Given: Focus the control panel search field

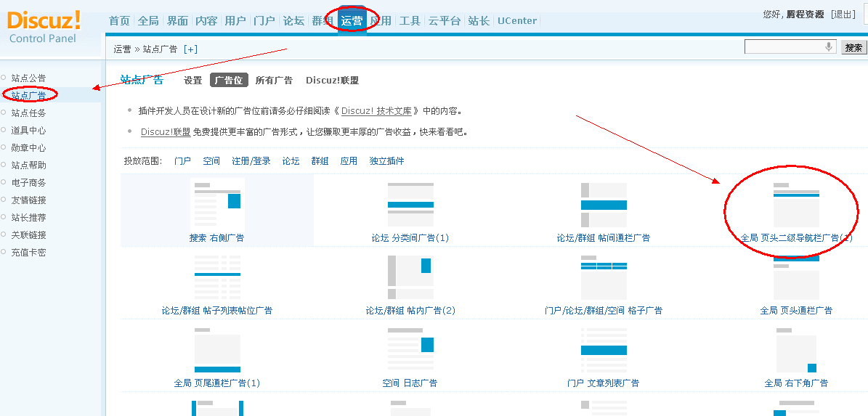Looking at the screenshot, I should coord(790,47).
